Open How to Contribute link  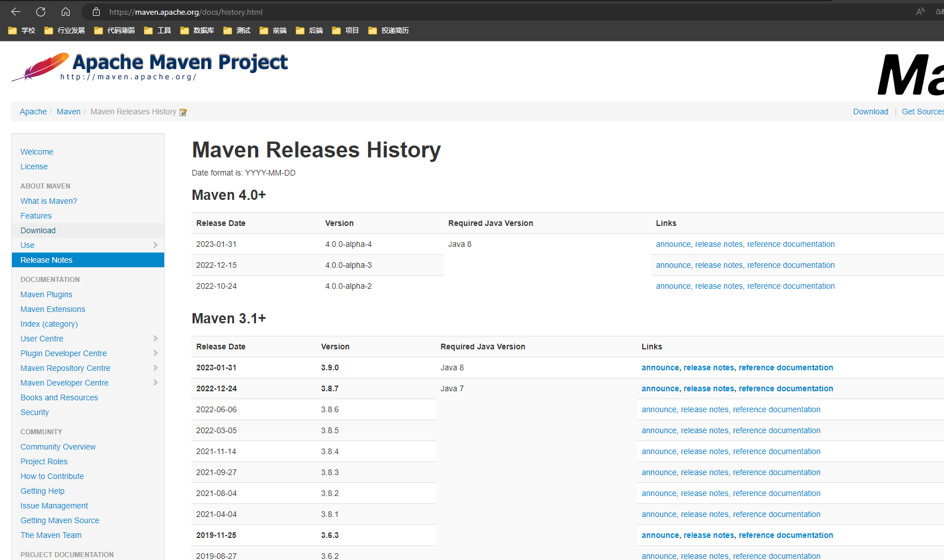click(x=52, y=476)
